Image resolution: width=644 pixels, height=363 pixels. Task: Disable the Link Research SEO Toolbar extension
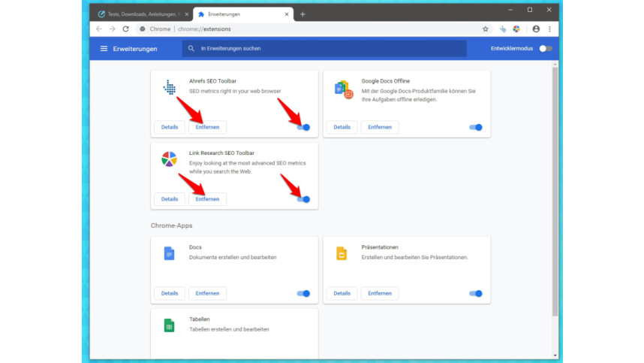click(303, 199)
